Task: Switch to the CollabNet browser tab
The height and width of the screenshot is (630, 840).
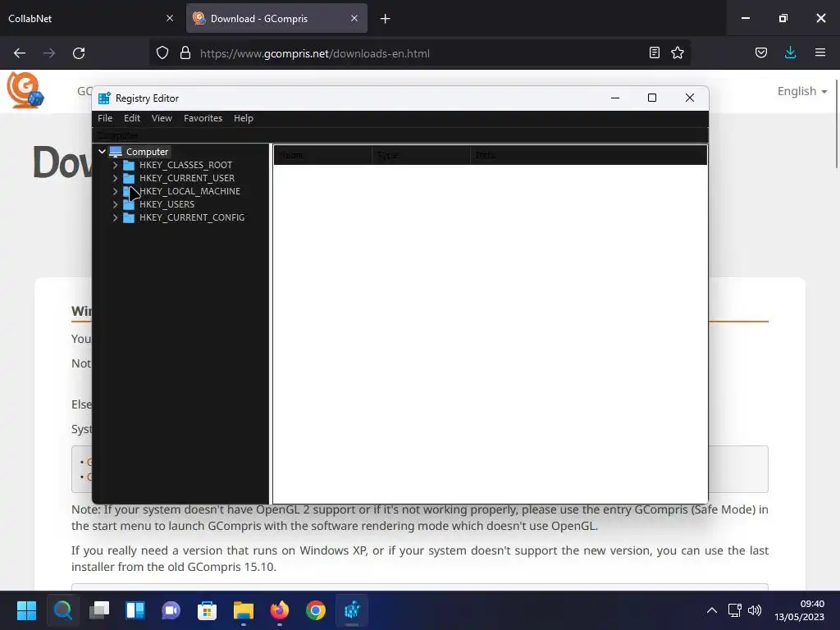Action: pyautogui.click(x=80, y=18)
